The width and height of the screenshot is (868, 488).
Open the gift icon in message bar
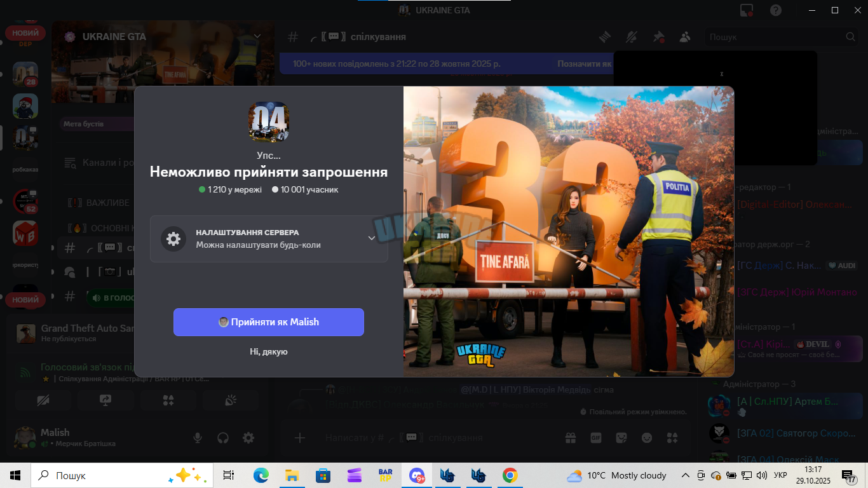(x=571, y=438)
